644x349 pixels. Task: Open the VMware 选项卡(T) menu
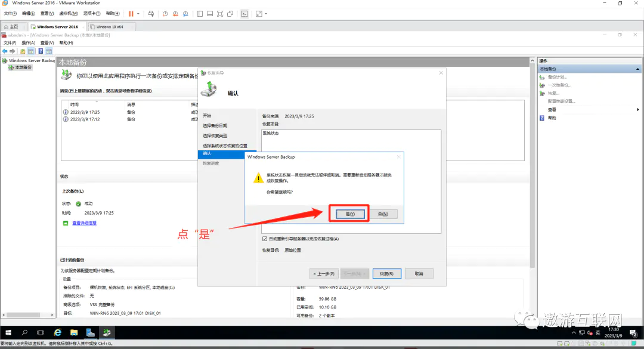pyautogui.click(x=92, y=14)
